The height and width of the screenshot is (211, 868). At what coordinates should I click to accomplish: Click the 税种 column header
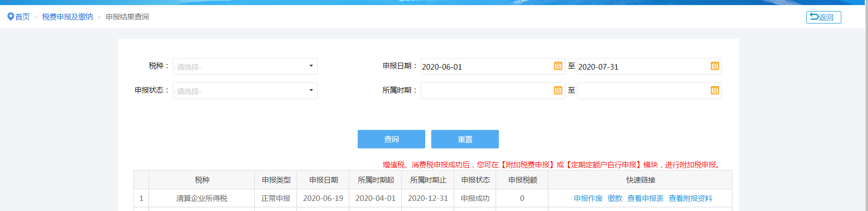[x=202, y=180]
